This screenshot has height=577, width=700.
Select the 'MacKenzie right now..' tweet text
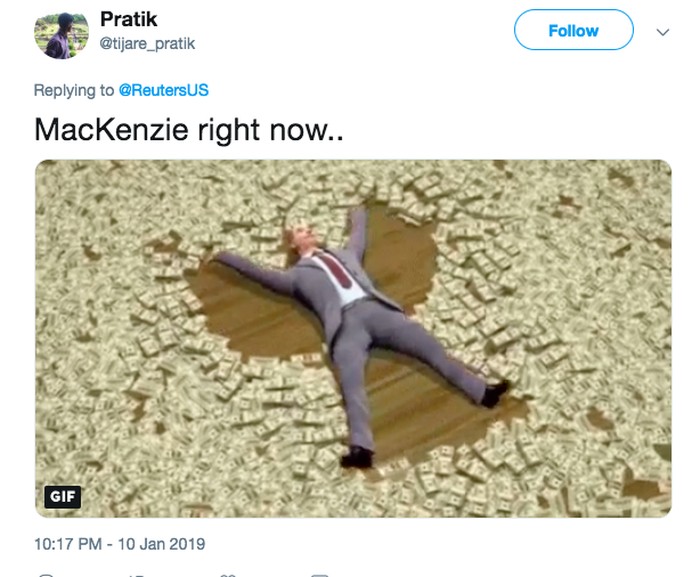click(189, 130)
